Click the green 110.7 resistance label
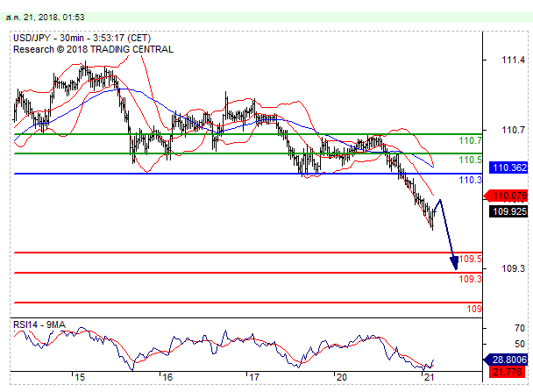Image resolution: width=533 pixels, height=392 pixels. (x=470, y=140)
